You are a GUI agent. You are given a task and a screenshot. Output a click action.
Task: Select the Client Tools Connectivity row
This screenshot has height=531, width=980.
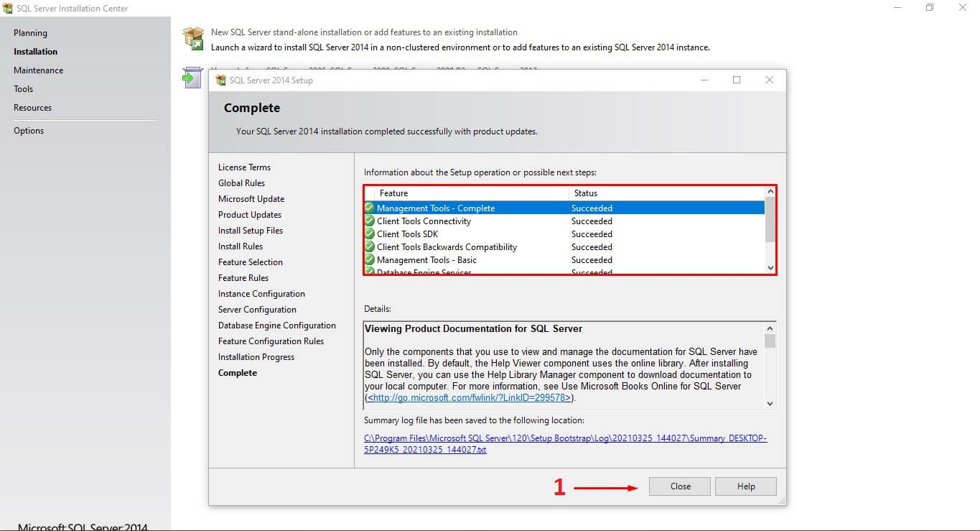[564, 221]
